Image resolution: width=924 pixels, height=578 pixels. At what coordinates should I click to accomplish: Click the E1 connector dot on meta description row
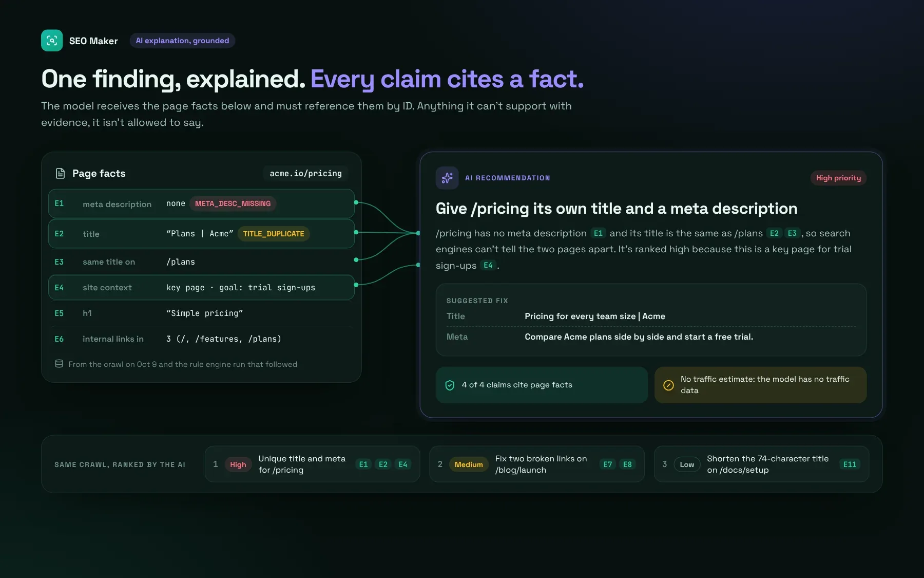pyautogui.click(x=356, y=202)
